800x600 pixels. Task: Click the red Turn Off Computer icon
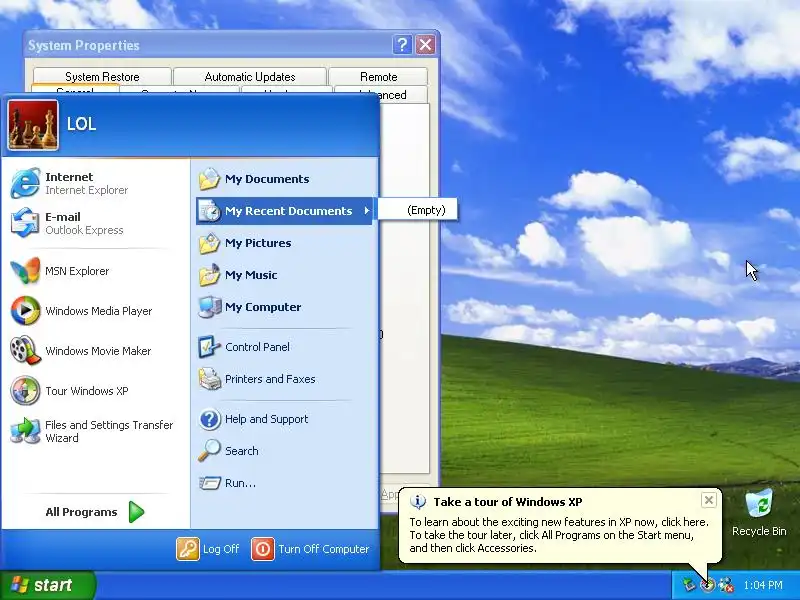pos(262,549)
